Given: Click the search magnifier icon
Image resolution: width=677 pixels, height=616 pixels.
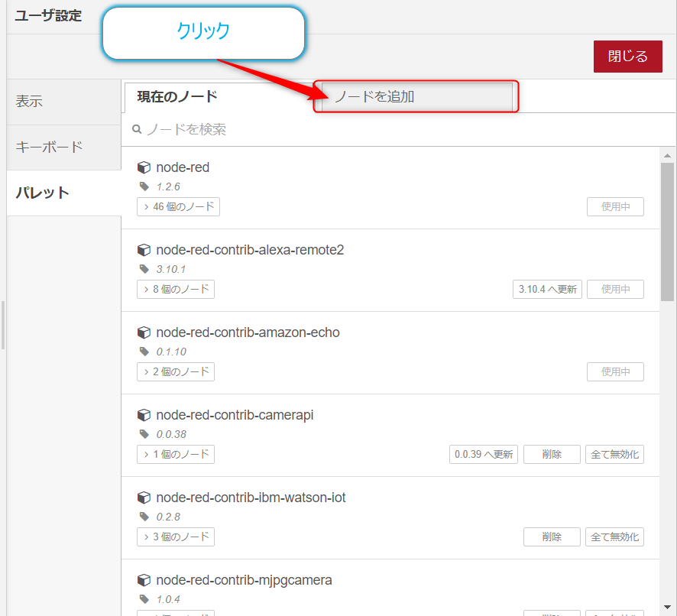Looking at the screenshot, I should (x=137, y=128).
